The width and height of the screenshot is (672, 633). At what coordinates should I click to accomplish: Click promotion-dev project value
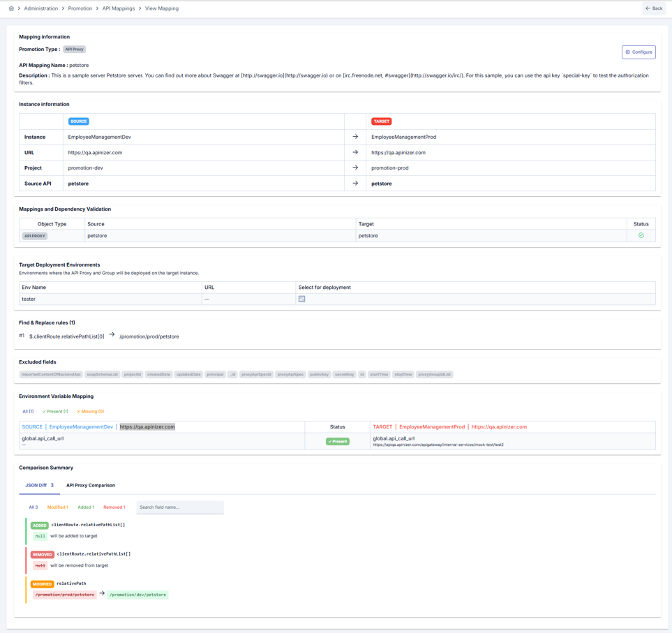tap(85, 168)
